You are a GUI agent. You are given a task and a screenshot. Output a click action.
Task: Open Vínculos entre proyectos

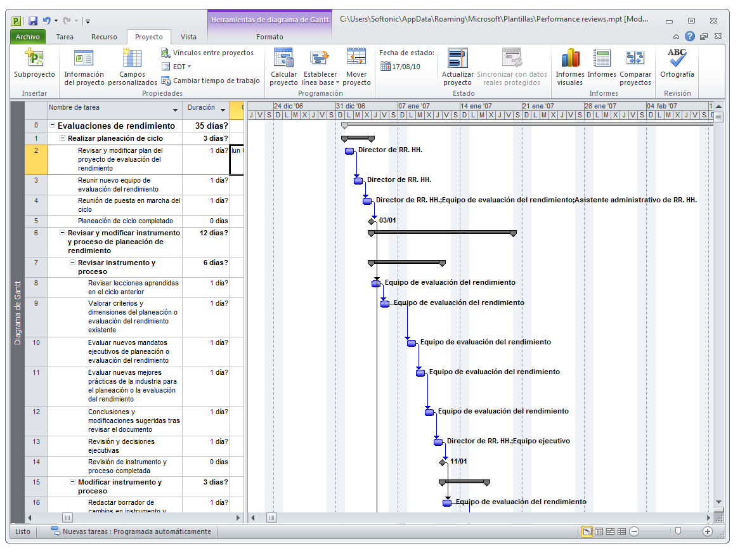[207, 53]
